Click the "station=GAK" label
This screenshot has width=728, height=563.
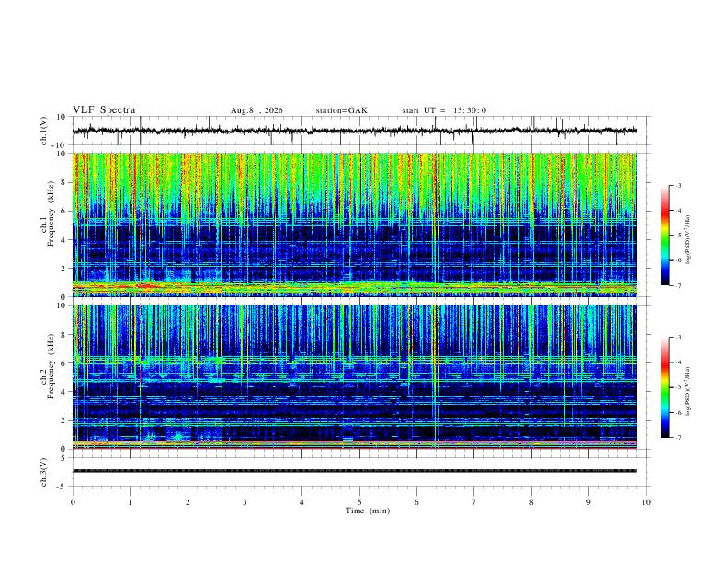(x=341, y=110)
